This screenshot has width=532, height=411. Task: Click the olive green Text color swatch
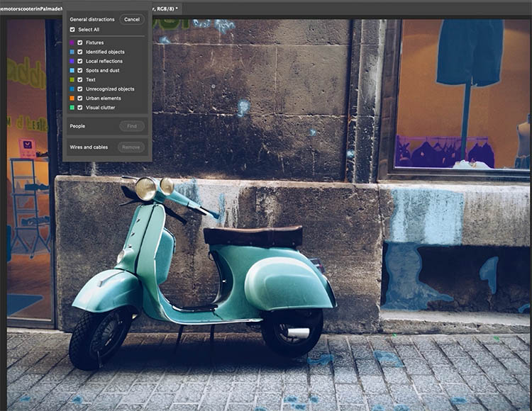pyautogui.click(x=72, y=79)
